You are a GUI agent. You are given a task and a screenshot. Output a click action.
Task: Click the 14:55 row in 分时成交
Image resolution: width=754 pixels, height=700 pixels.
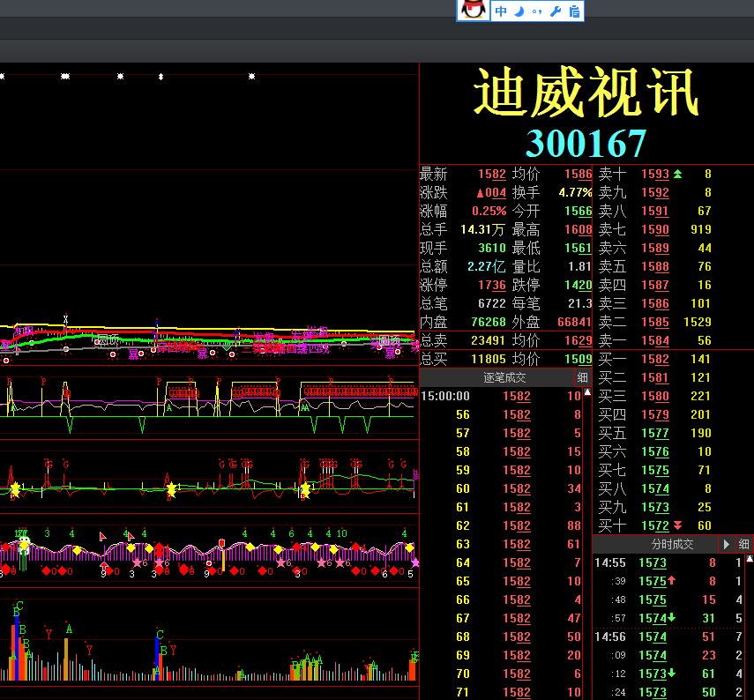pyautogui.click(x=668, y=562)
